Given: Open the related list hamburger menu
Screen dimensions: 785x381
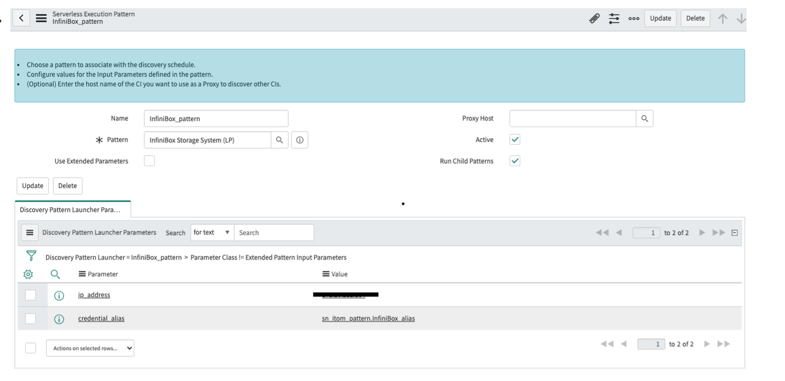Looking at the screenshot, I should pos(30,232).
